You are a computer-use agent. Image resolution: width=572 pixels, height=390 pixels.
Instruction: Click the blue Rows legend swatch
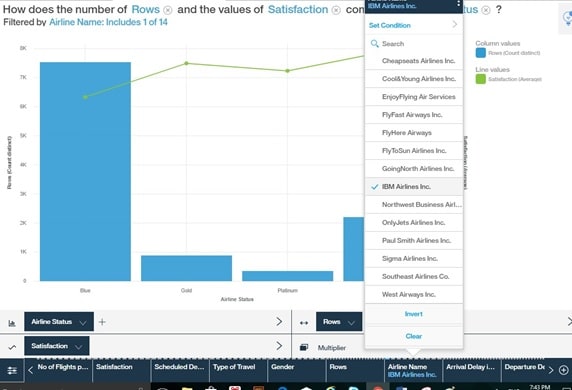(x=481, y=53)
